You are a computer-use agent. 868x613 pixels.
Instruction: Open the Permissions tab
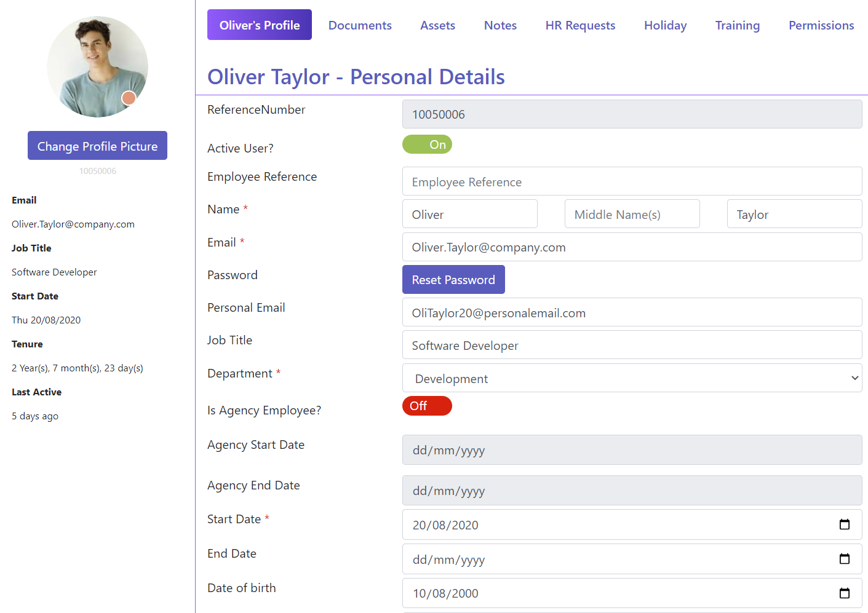821,25
